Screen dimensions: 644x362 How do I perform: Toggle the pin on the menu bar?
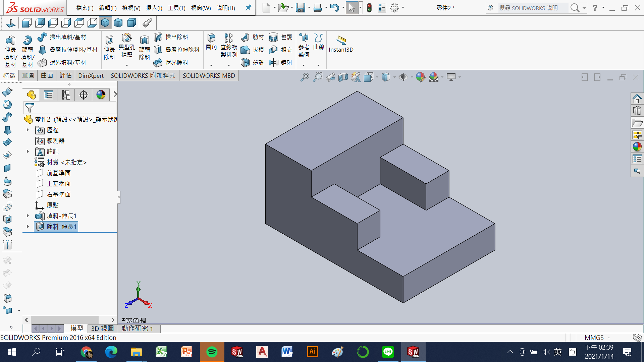pyautogui.click(x=248, y=7)
